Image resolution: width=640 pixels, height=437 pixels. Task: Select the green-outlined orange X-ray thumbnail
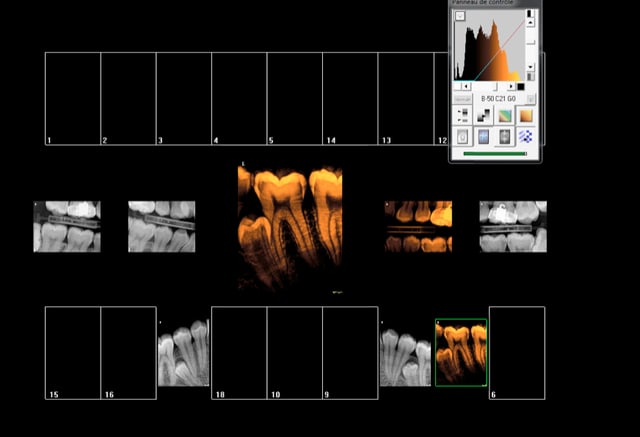coord(461,352)
